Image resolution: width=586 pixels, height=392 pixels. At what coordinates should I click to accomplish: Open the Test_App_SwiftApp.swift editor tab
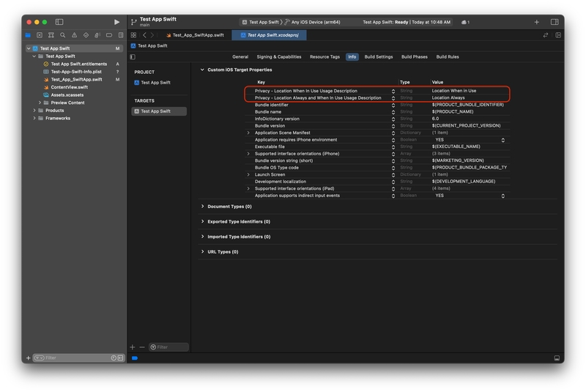tap(195, 35)
